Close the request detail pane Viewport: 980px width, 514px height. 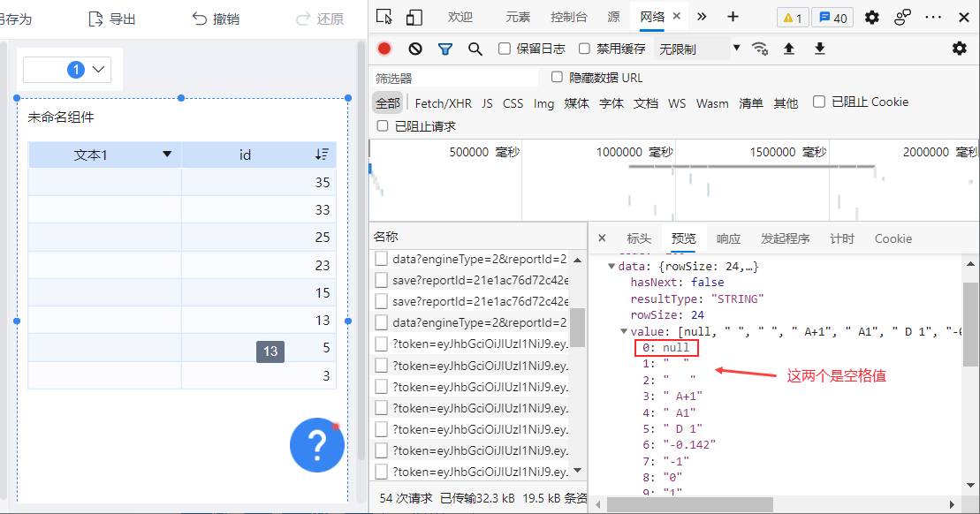click(x=602, y=238)
